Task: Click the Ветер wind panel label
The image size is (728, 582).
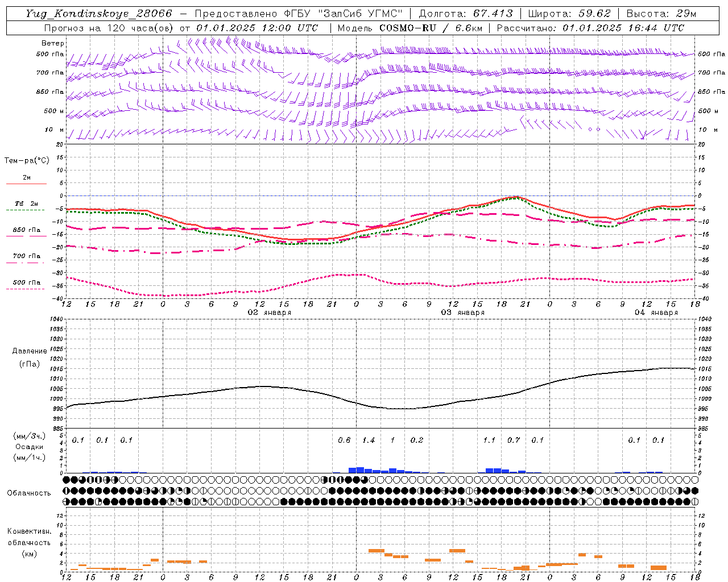Action: [x=53, y=43]
